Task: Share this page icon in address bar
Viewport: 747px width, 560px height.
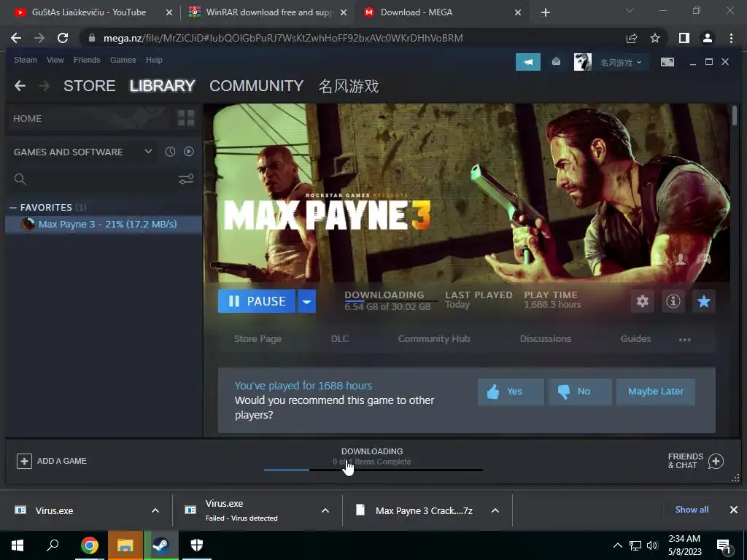Action: pyautogui.click(x=632, y=38)
